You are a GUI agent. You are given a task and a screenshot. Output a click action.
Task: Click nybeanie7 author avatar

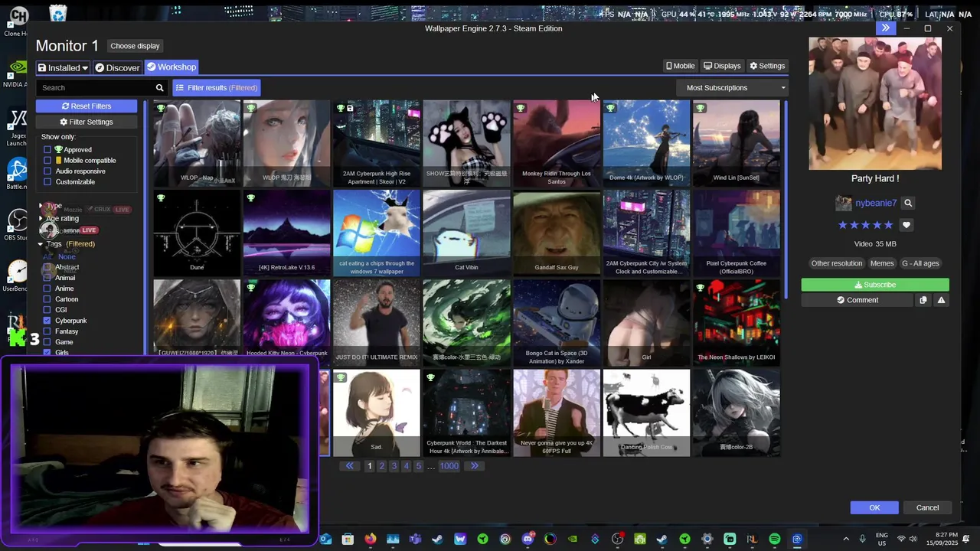pos(843,204)
